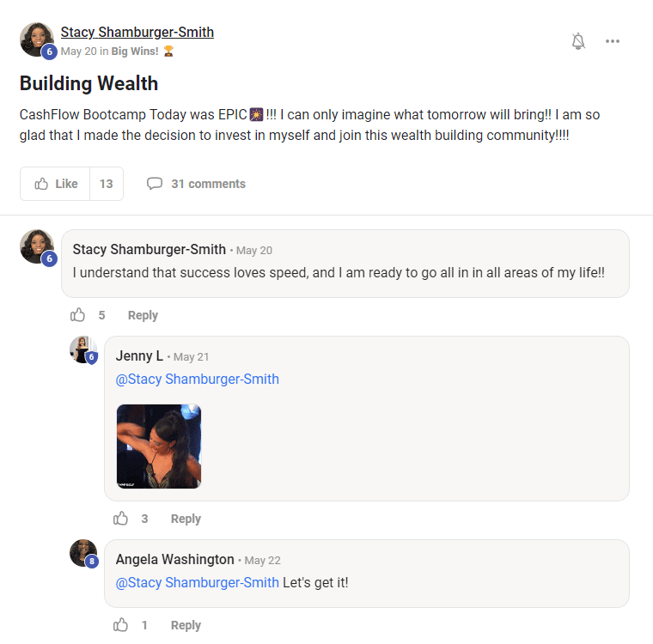653x644 pixels.
Task: Click the Jenny L commenter name
Action: tap(139, 356)
